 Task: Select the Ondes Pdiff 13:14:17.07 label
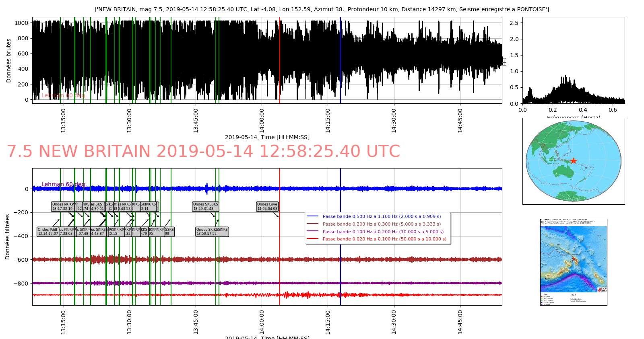tap(48, 232)
